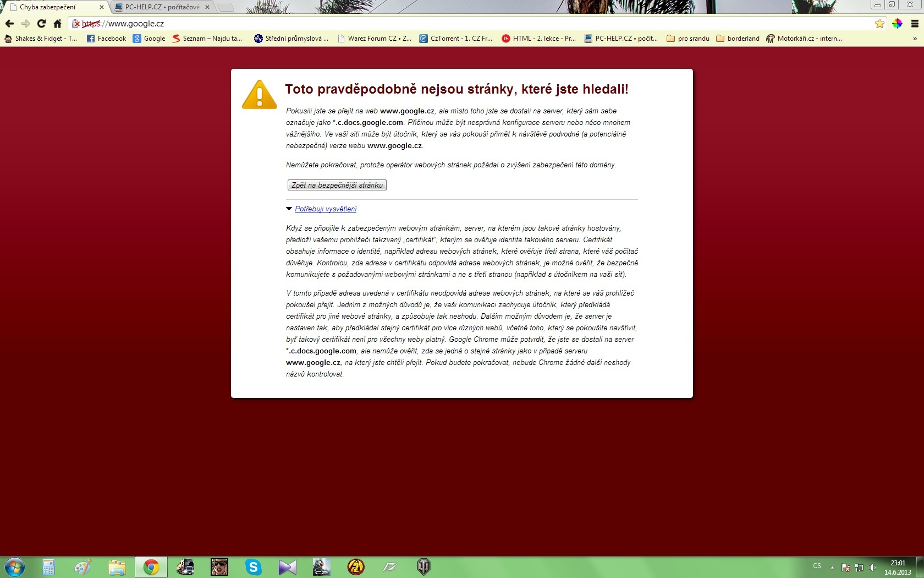The image size is (924, 578).
Task: Close the PC-HELP.CZ tab
Action: pos(207,7)
